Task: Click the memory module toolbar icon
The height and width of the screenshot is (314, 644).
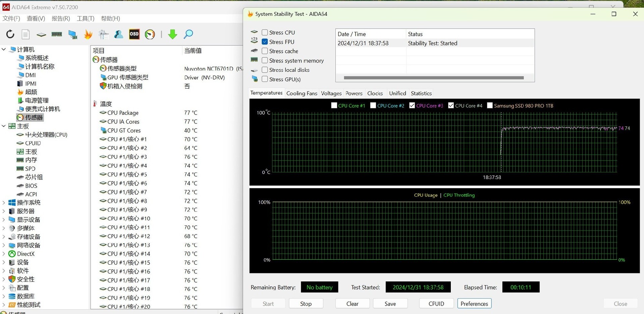Action: pos(57,34)
